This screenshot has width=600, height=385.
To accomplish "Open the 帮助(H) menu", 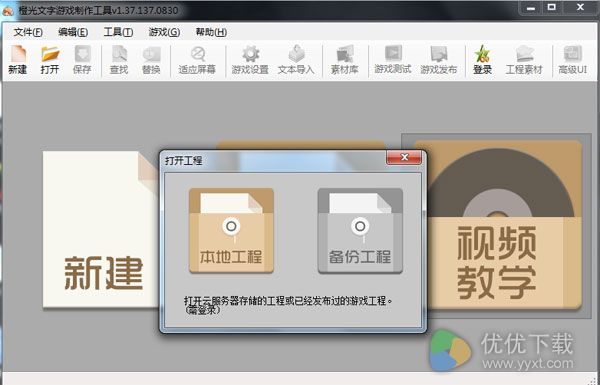I will click(x=211, y=32).
